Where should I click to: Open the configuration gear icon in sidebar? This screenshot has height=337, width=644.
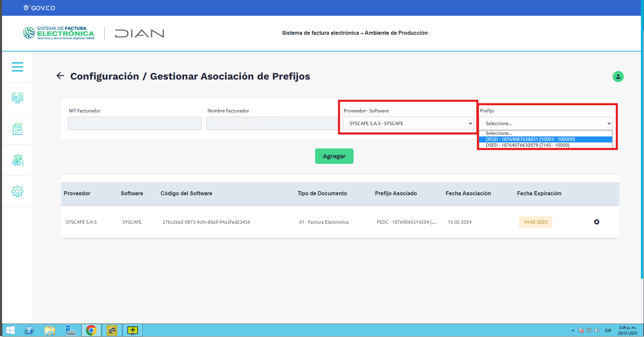pos(17,191)
